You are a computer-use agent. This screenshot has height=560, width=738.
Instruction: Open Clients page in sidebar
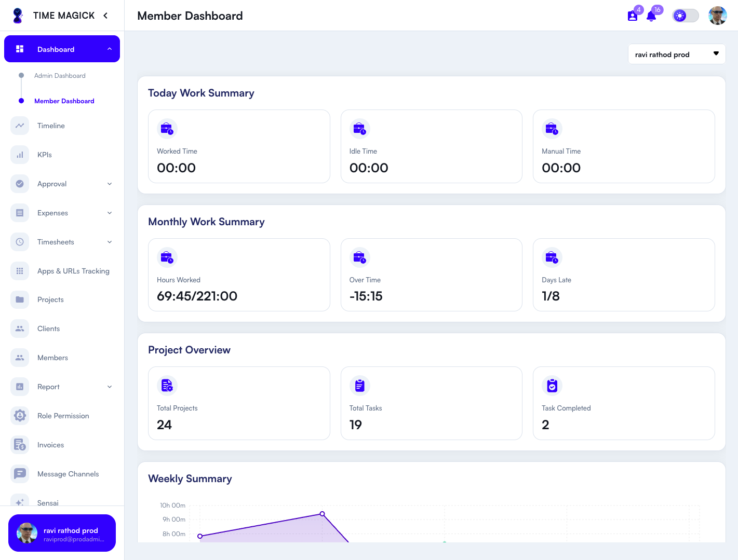click(x=48, y=329)
